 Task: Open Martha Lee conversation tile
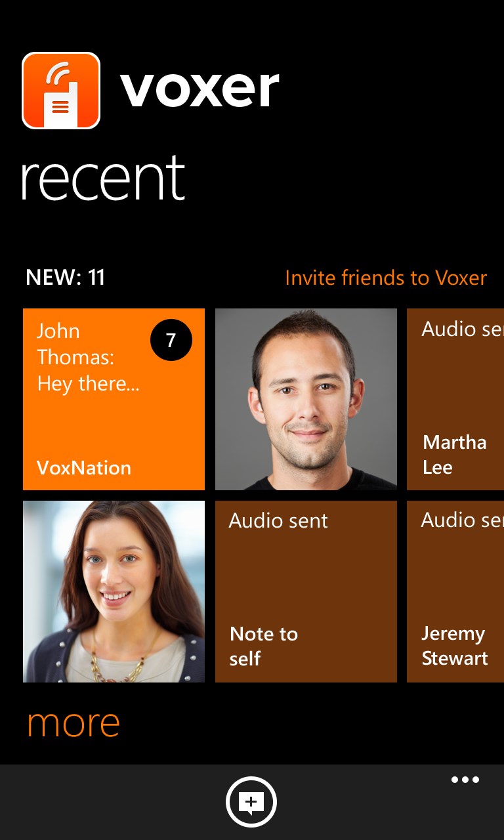(455, 399)
